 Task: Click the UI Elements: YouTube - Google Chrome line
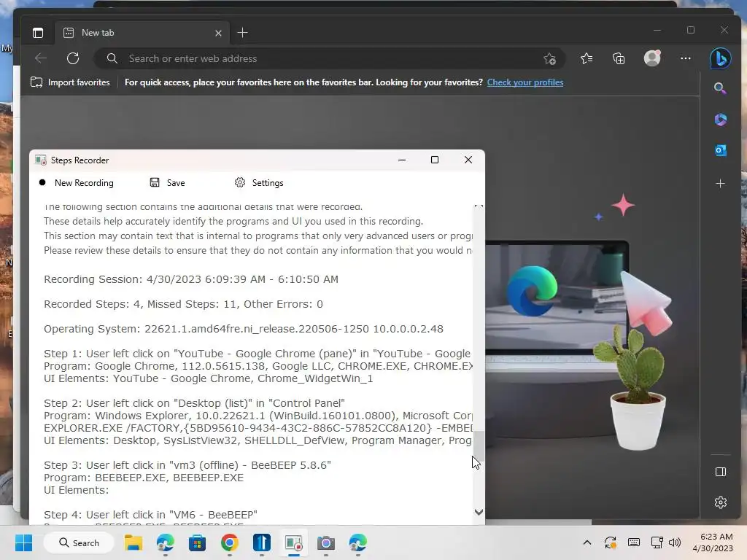click(208, 378)
